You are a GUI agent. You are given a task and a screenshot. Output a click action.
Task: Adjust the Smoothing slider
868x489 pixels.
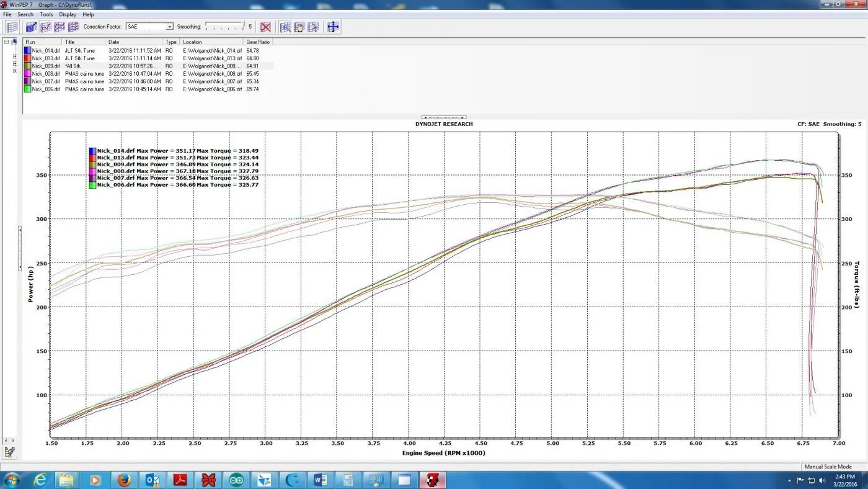tap(224, 27)
